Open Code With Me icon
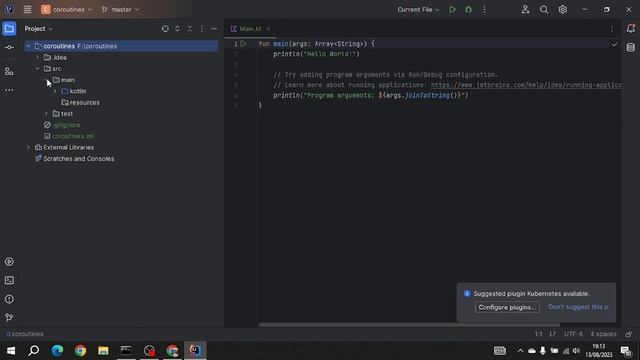The height and width of the screenshot is (360, 640). 525,9
